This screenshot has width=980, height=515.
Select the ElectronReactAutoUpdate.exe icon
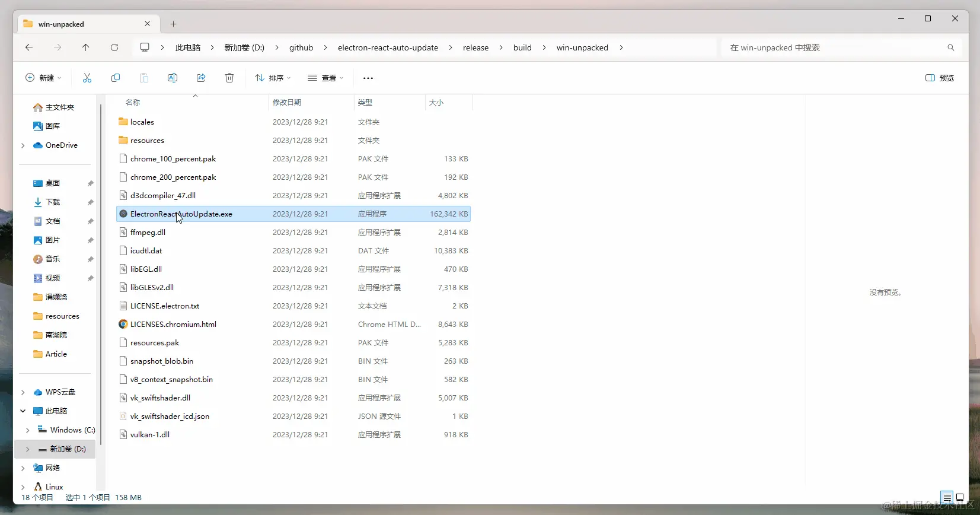point(123,214)
